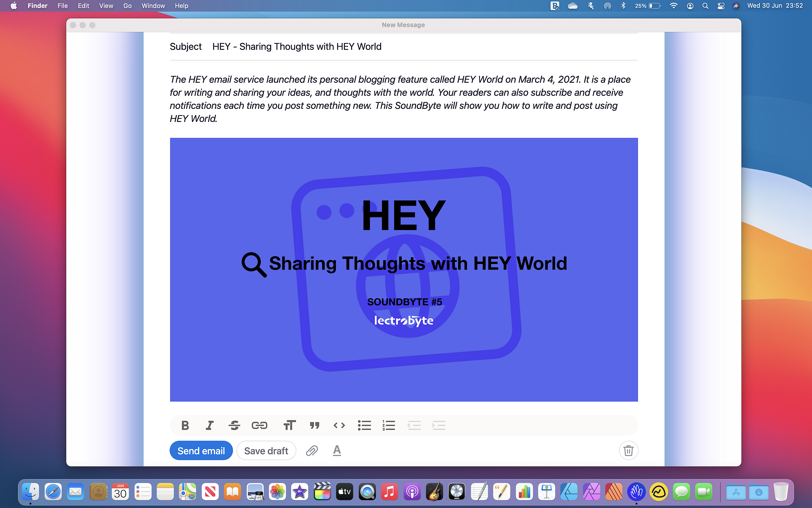812x508 pixels.
Task: Insert a code block
Action: 339,425
